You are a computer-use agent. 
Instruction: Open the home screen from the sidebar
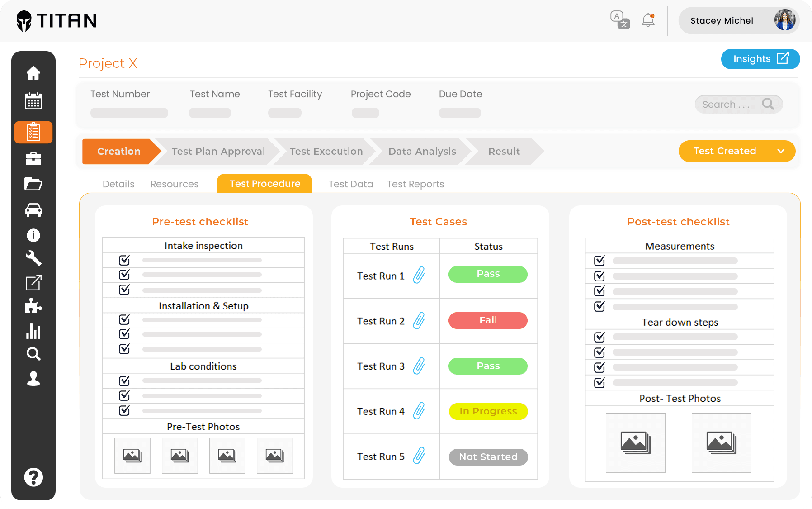tap(33, 73)
